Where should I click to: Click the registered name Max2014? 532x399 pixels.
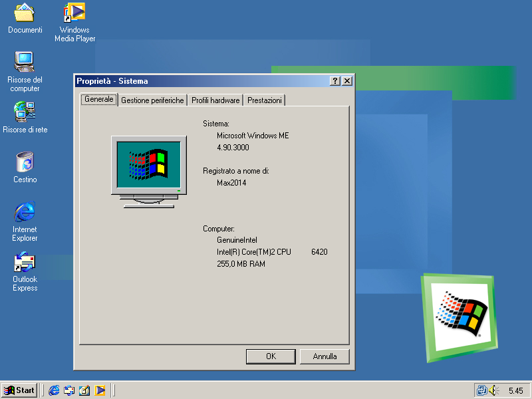[x=231, y=182]
